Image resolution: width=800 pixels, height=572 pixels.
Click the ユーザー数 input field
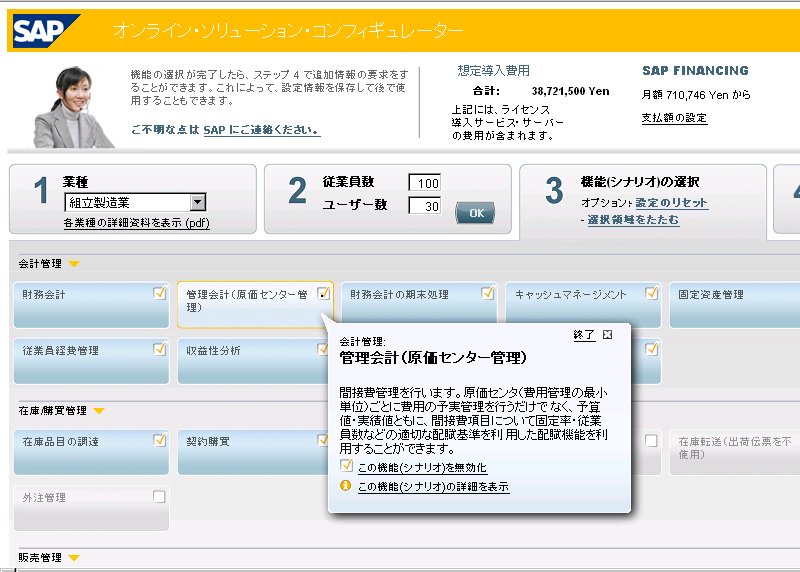click(x=424, y=206)
